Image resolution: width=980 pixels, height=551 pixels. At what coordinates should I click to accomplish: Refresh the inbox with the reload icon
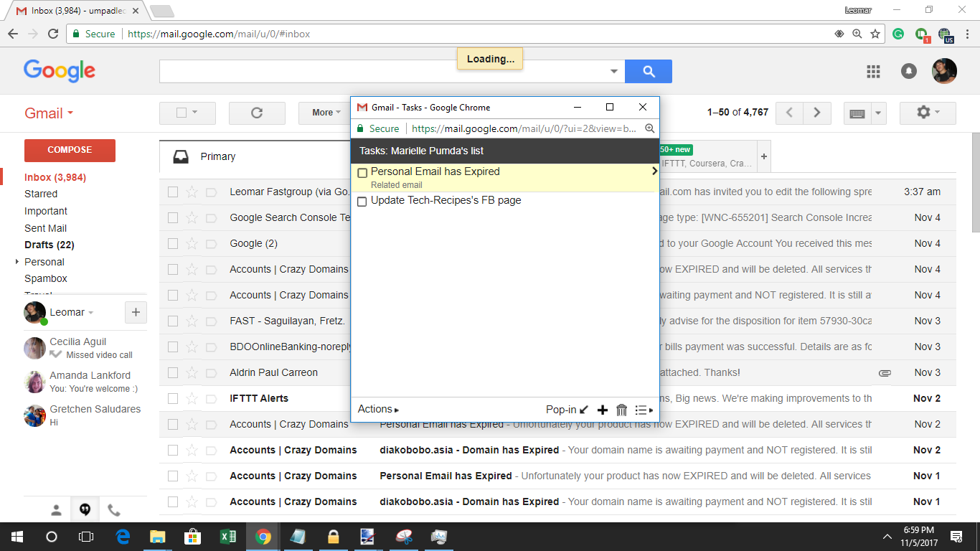257,113
